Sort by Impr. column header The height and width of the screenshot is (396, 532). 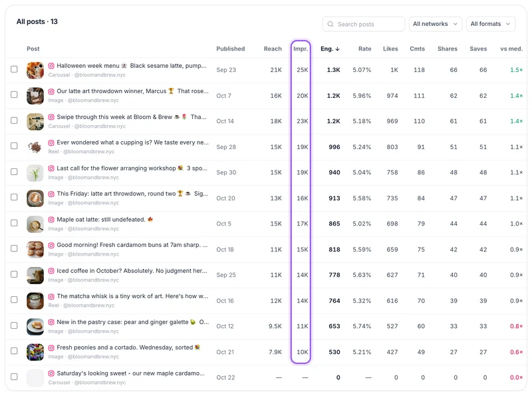coord(301,49)
